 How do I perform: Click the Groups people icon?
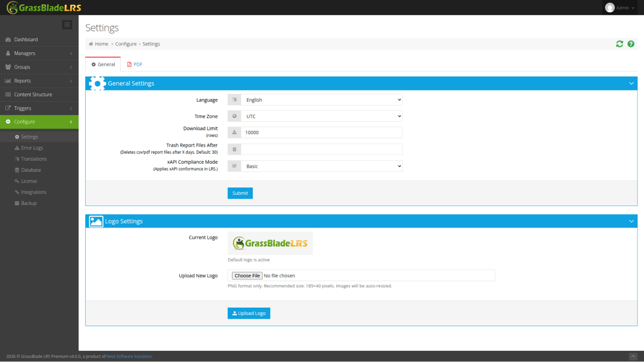coord(8,67)
